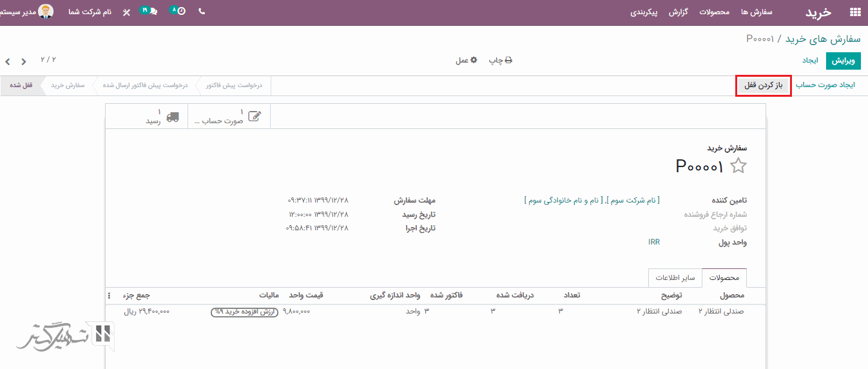Viewport: 868px width, 369px height.
Task: Click the phone icon in top bar
Action: pyautogui.click(x=202, y=12)
